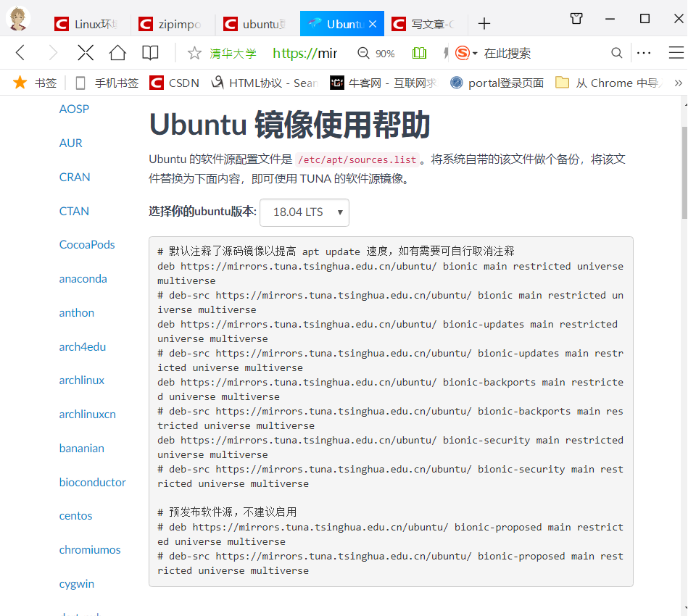Toggle the favorite star for this page

(x=194, y=52)
